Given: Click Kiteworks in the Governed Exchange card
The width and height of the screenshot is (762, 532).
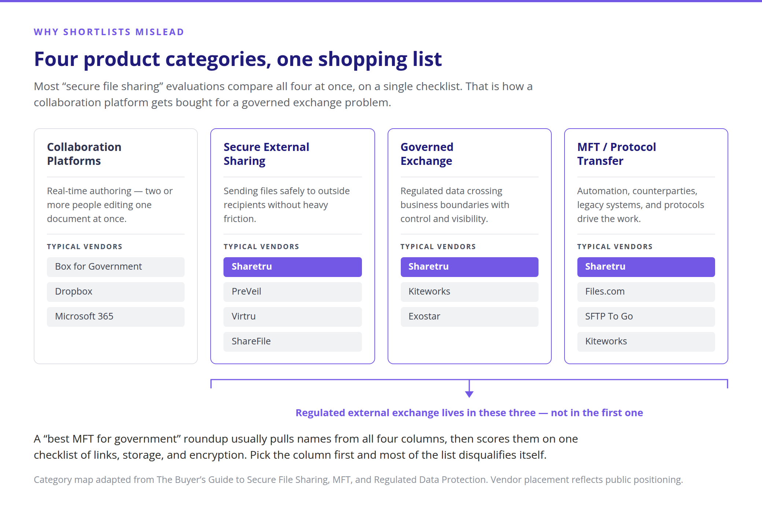Looking at the screenshot, I should (470, 292).
